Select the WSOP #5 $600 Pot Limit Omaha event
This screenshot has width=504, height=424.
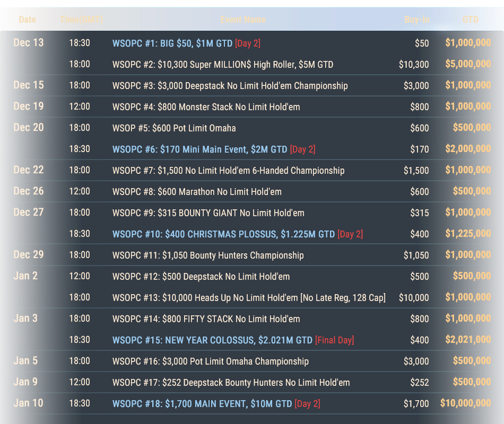pyautogui.click(x=174, y=128)
